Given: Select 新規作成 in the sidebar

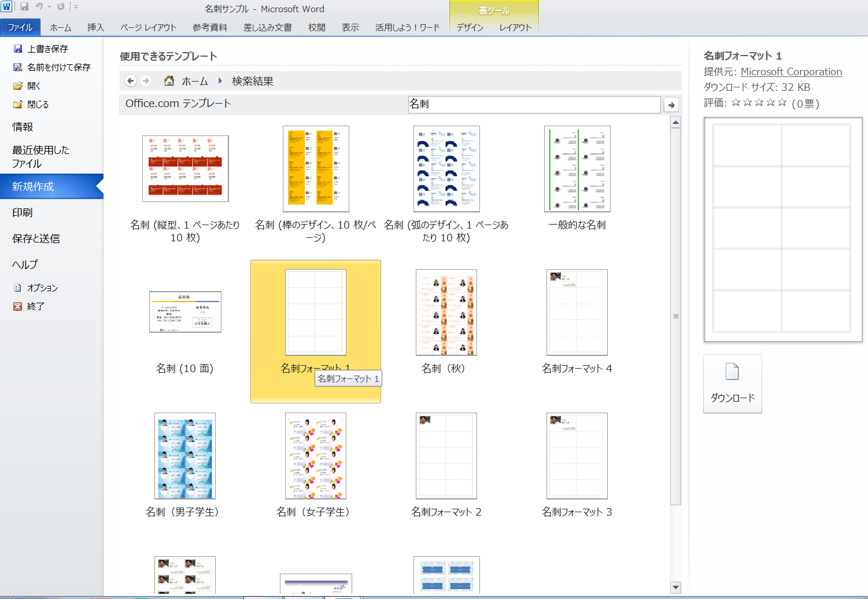Looking at the screenshot, I should click(51, 186).
